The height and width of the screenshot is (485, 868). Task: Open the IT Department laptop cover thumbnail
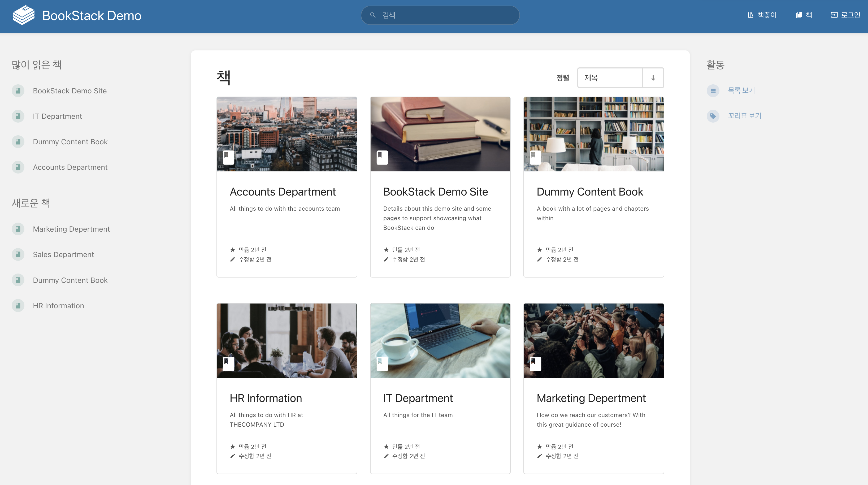pyautogui.click(x=440, y=340)
